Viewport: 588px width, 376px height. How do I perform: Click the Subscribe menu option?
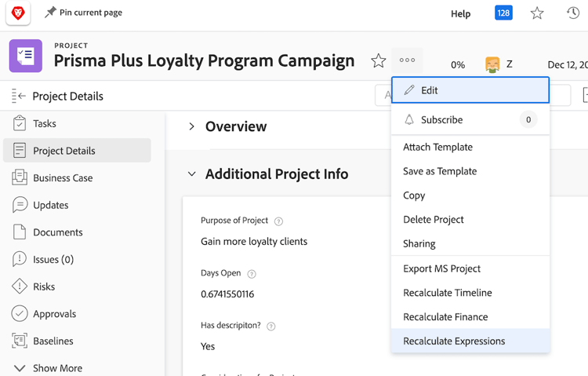pos(442,120)
